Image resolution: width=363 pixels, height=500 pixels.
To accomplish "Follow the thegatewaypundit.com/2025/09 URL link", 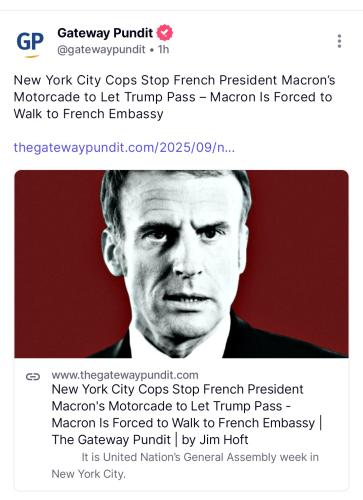I will click(x=124, y=147).
